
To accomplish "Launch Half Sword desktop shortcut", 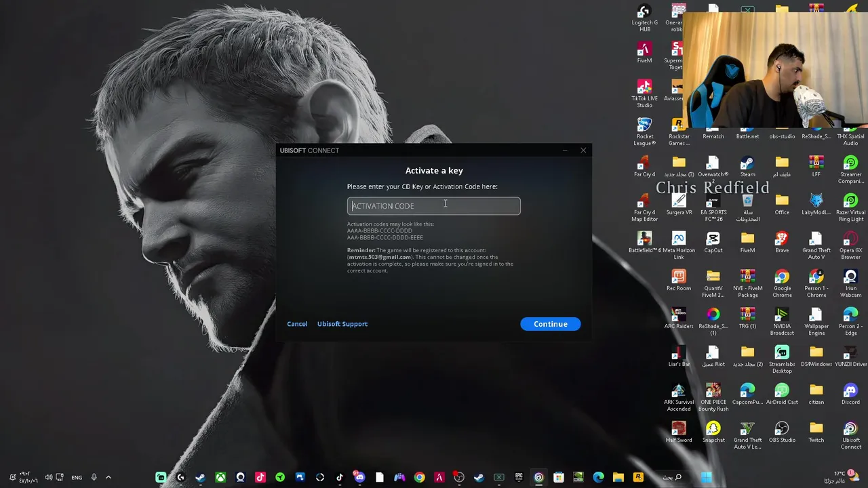I will tap(679, 432).
